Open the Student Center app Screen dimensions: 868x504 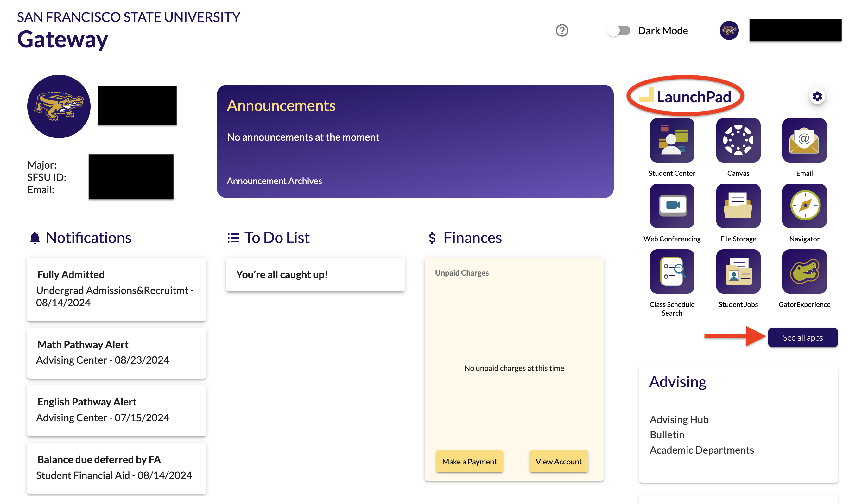672,140
